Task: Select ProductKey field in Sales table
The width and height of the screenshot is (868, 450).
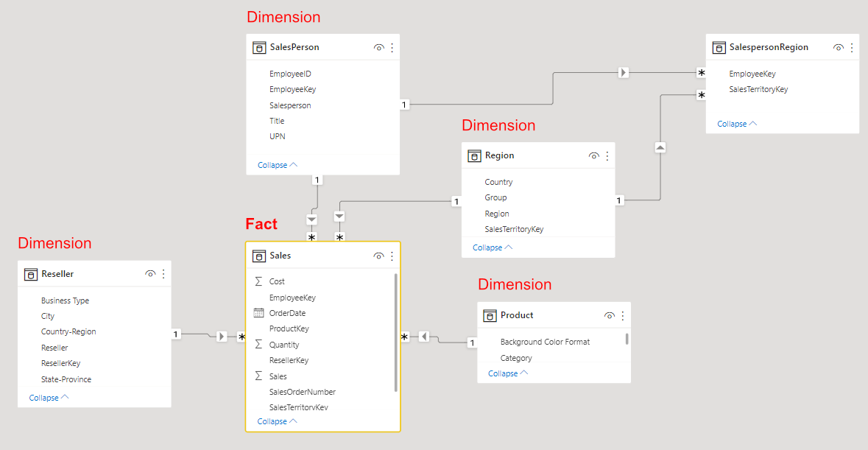Action: 289,328
